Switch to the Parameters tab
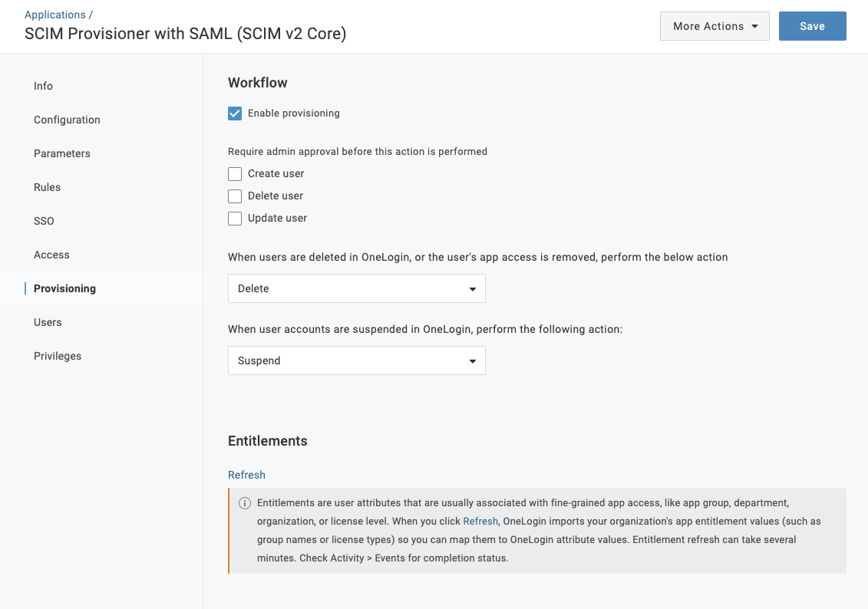868x609 pixels. [62, 153]
